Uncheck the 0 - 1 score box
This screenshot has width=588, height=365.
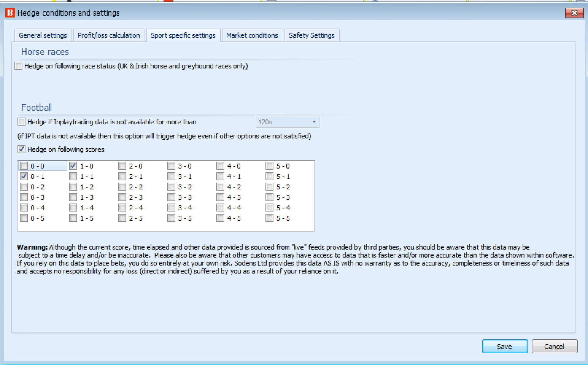[x=24, y=176]
